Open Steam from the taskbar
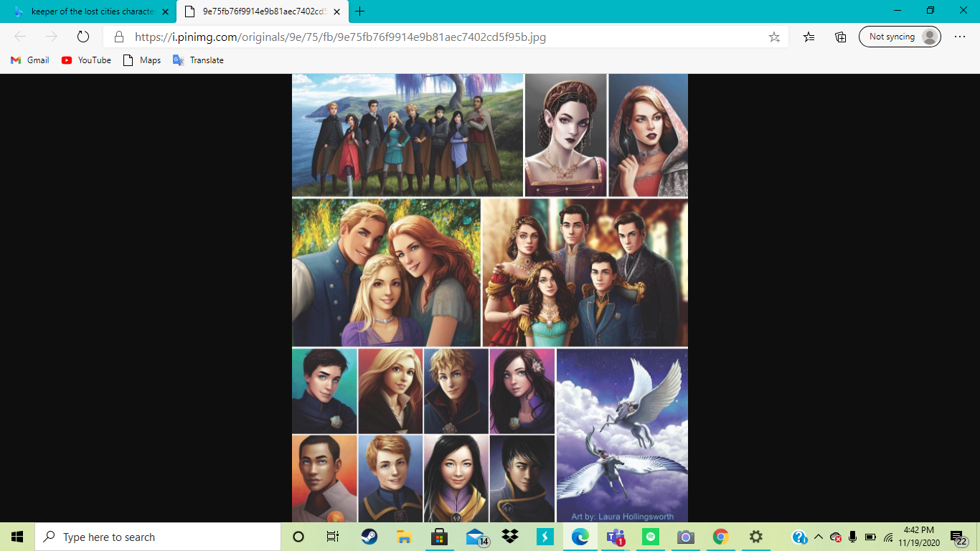 [369, 537]
